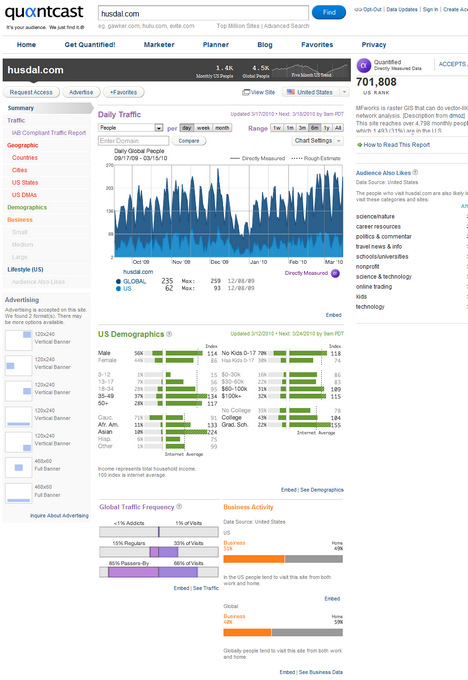The height and width of the screenshot is (680, 468).
Task: Click the purple Quantified badge icon
Action: coord(363,65)
